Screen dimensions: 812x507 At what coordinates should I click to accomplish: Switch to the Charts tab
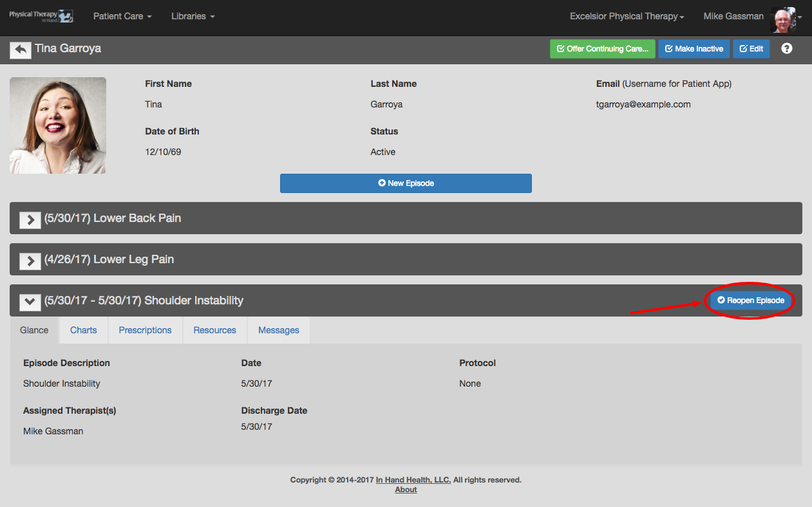click(84, 330)
